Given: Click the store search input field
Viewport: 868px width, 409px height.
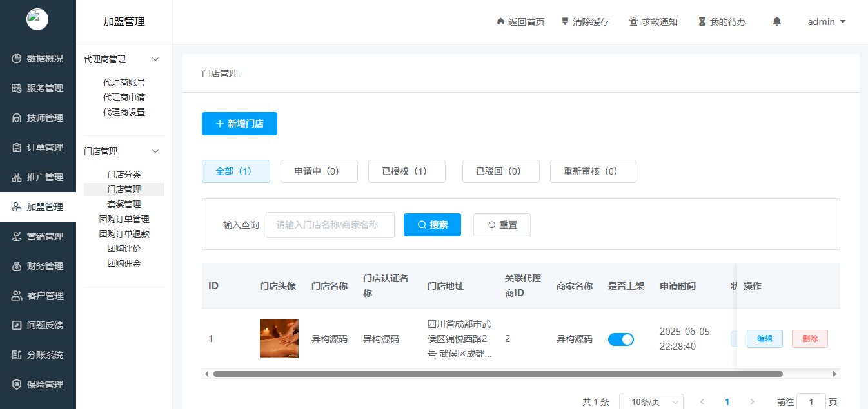Looking at the screenshot, I should [330, 224].
